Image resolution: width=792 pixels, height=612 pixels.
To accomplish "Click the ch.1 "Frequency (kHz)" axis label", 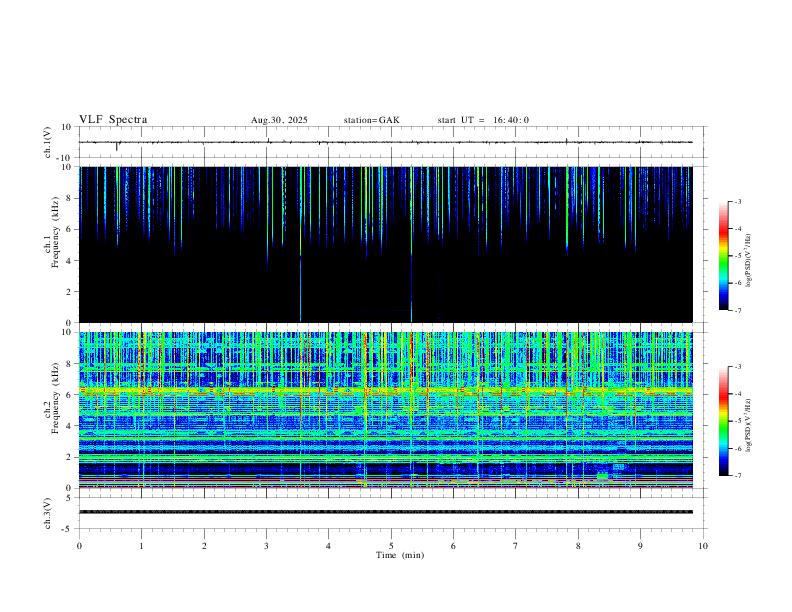I will point(55,232).
